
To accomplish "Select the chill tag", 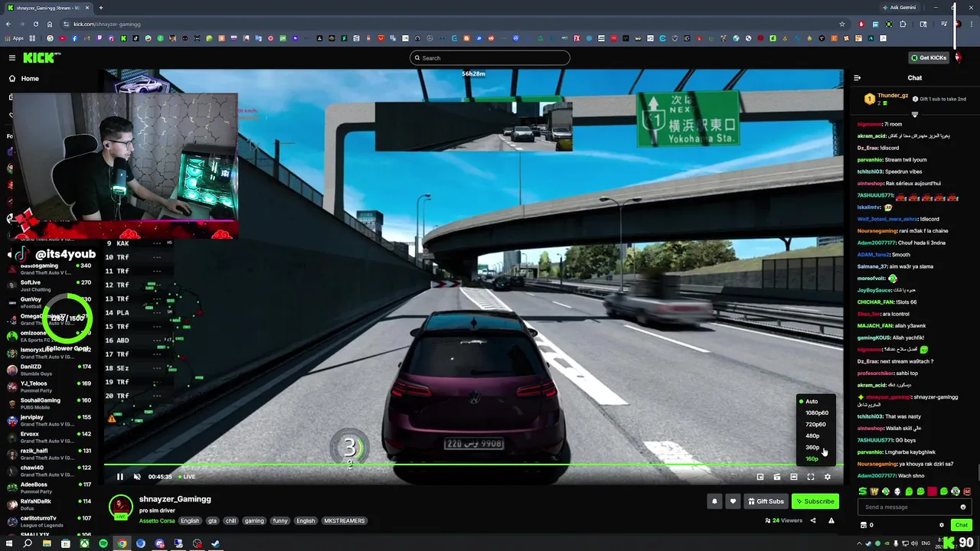I will (x=230, y=520).
